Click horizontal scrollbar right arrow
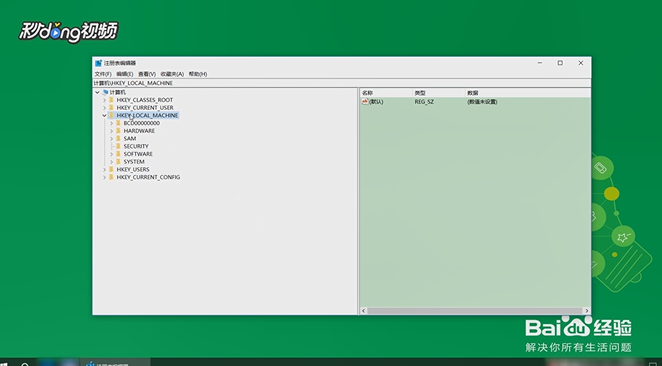Image resolution: width=662 pixels, height=366 pixels. pos(587,311)
